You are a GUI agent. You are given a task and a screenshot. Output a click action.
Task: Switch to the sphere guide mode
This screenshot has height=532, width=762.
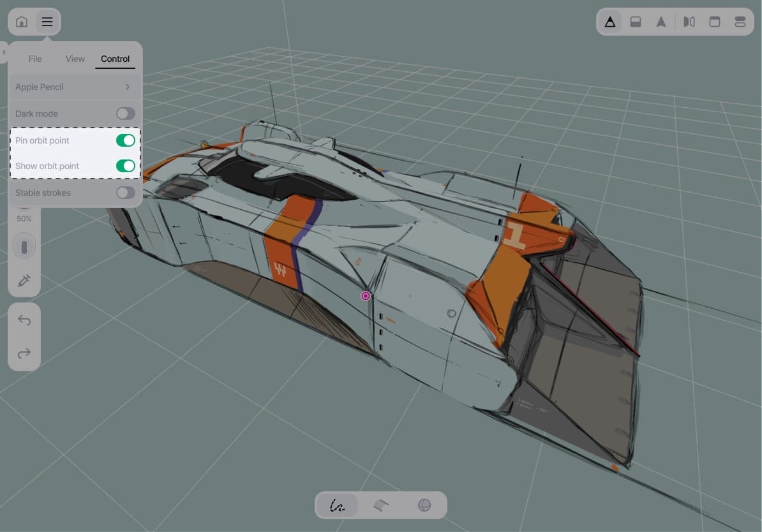[424, 505]
